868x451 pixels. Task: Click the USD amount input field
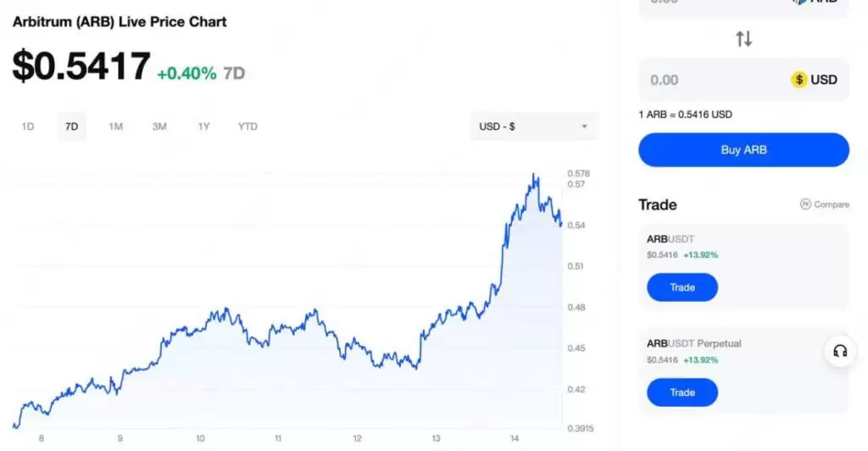coord(712,80)
